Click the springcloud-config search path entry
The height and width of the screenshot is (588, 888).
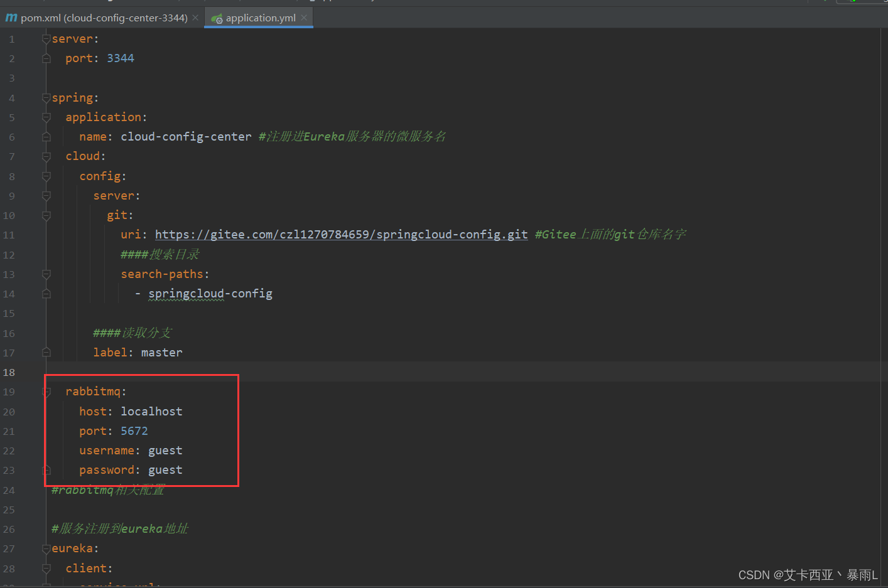click(x=210, y=294)
